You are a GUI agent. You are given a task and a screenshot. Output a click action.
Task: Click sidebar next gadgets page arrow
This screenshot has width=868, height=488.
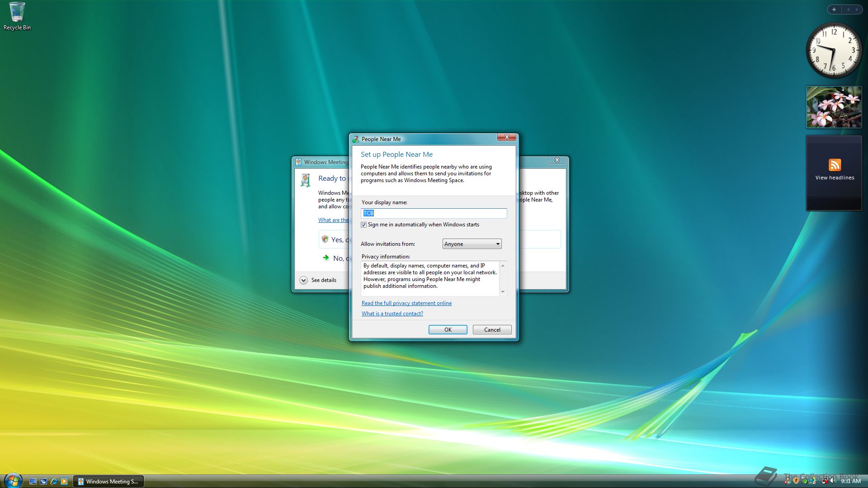(857, 9)
